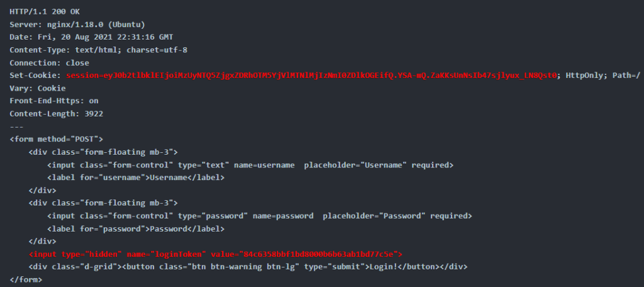Click the password input element line
The height and width of the screenshot is (287, 644).
point(260,216)
